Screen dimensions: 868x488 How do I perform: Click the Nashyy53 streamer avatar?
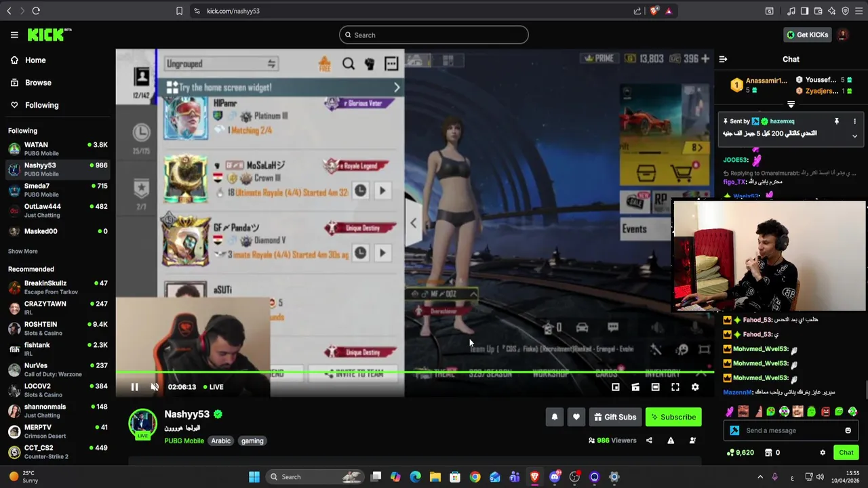click(x=142, y=424)
